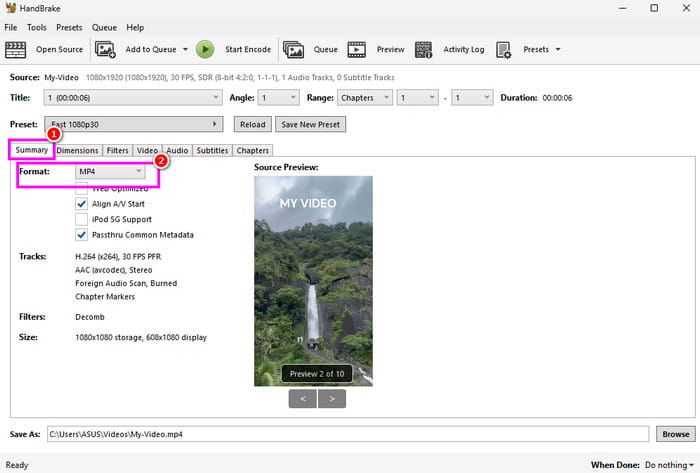Click the Preview toolbar label

point(390,50)
